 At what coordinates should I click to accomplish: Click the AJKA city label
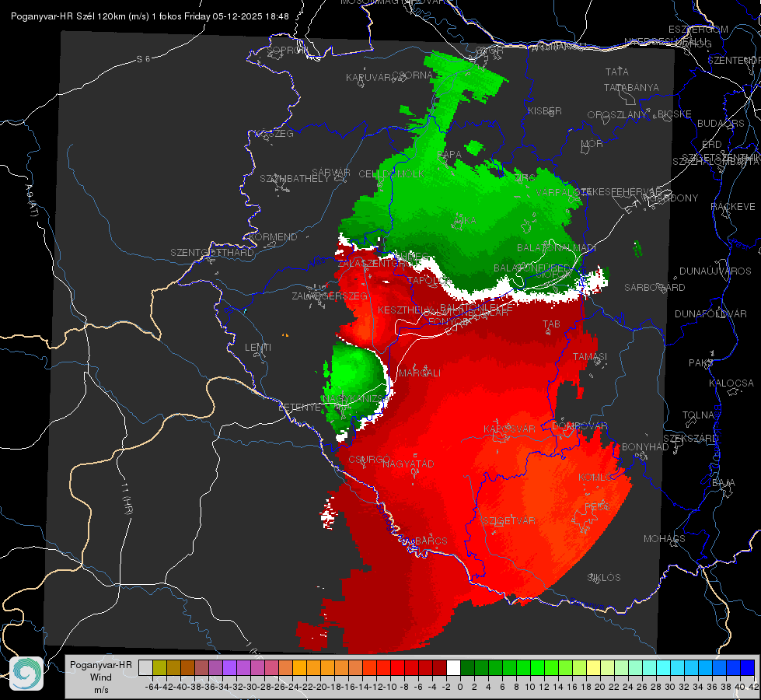pos(464,221)
